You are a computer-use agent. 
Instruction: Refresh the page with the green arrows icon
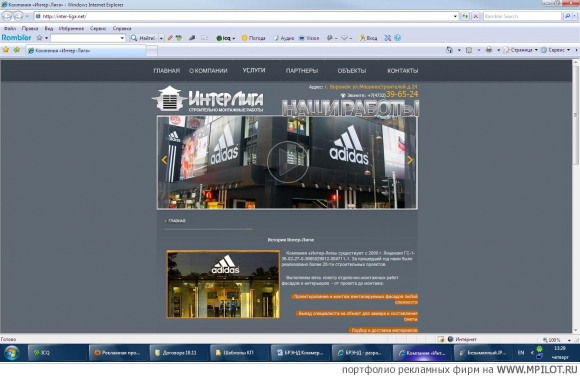point(465,16)
